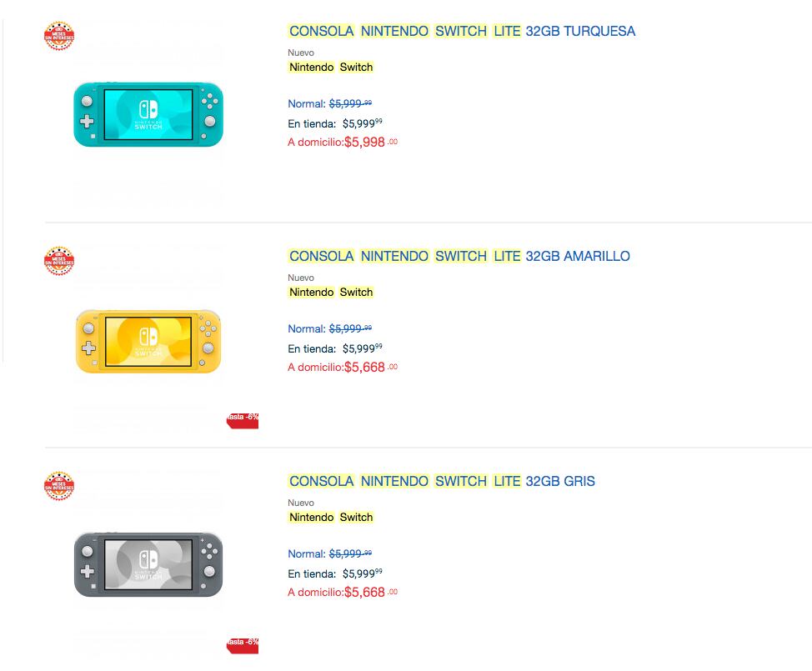Open the gray Nintendo Switch Lite product photo
Viewport: 812px width, 671px height.
pos(148,565)
